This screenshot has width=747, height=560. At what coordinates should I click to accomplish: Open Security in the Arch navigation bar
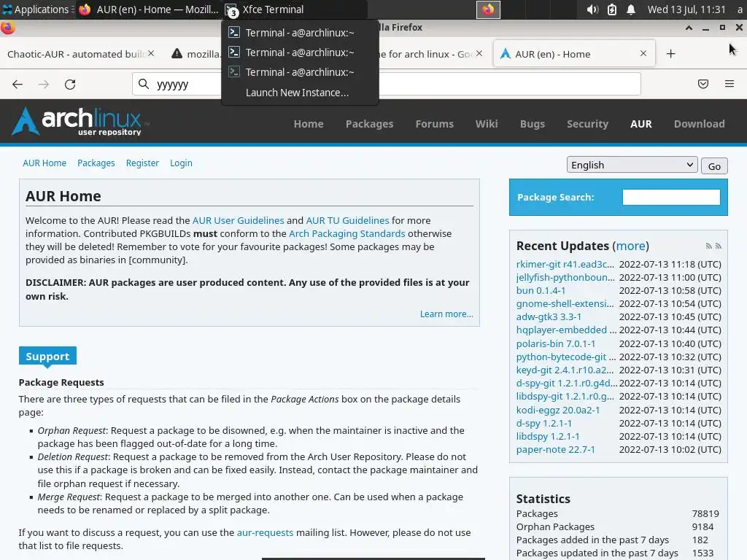click(587, 124)
